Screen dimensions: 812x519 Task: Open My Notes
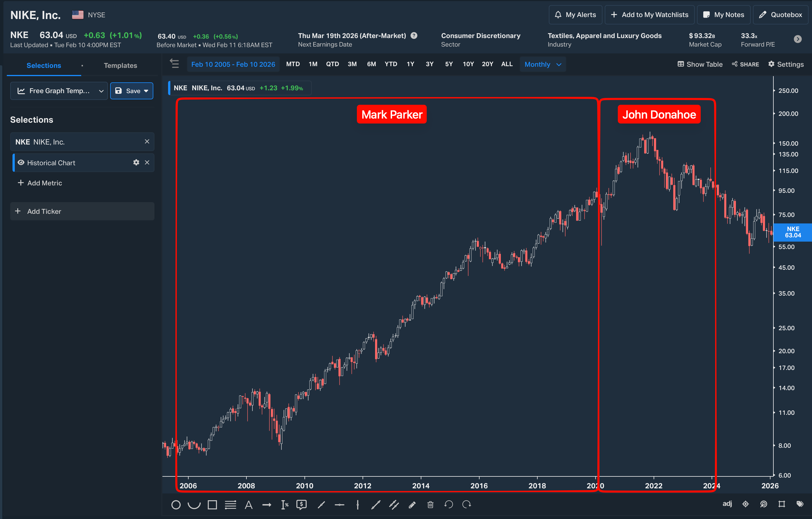[x=723, y=14]
